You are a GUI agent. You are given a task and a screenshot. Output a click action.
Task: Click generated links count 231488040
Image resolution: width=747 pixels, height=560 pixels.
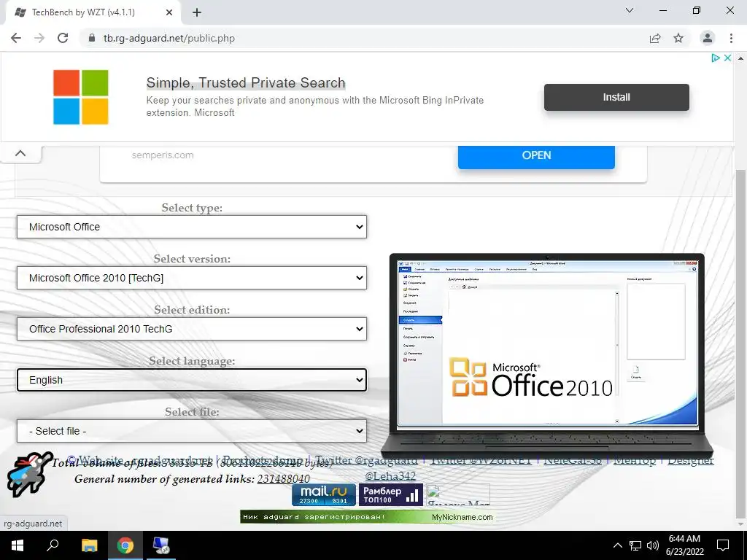[x=284, y=478]
